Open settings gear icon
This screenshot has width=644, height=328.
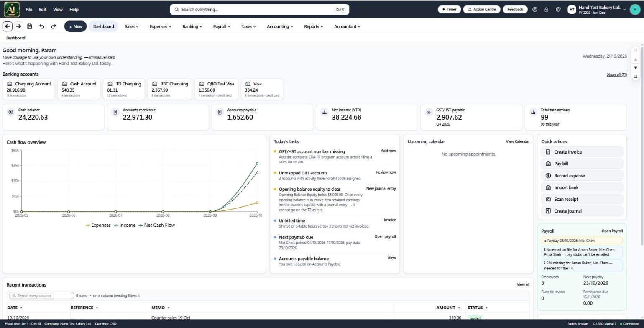pos(558,9)
